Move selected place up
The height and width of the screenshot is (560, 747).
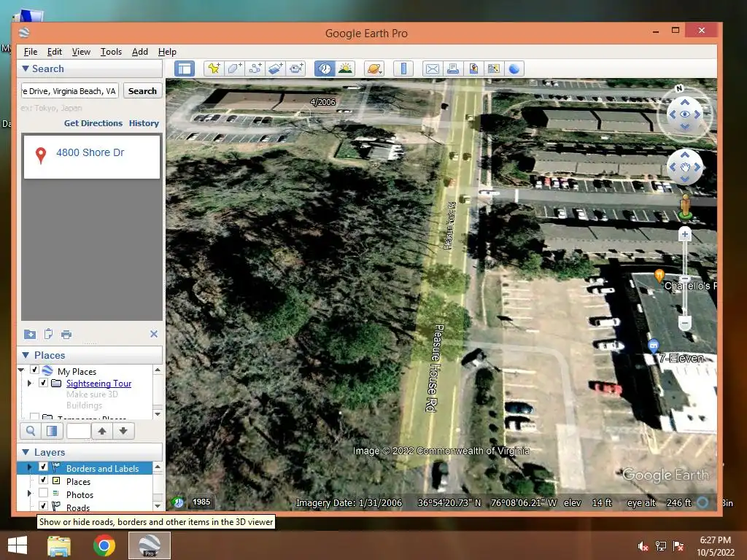pos(102,431)
